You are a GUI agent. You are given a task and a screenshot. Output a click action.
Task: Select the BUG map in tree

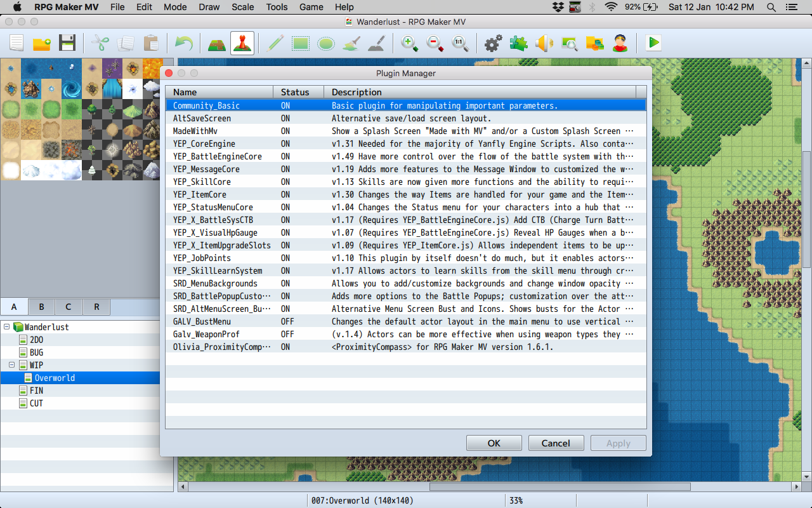tap(37, 352)
